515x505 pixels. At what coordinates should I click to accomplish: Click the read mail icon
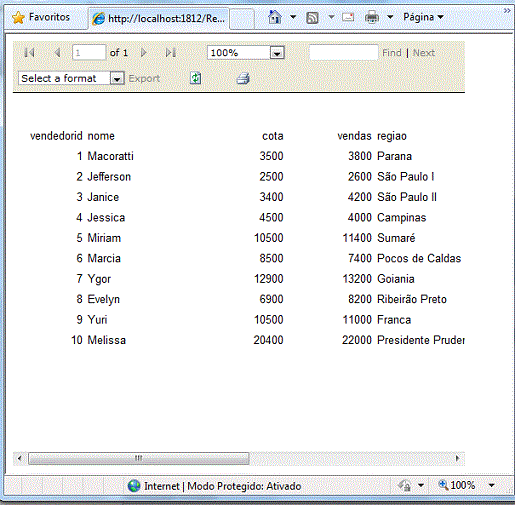pos(348,17)
